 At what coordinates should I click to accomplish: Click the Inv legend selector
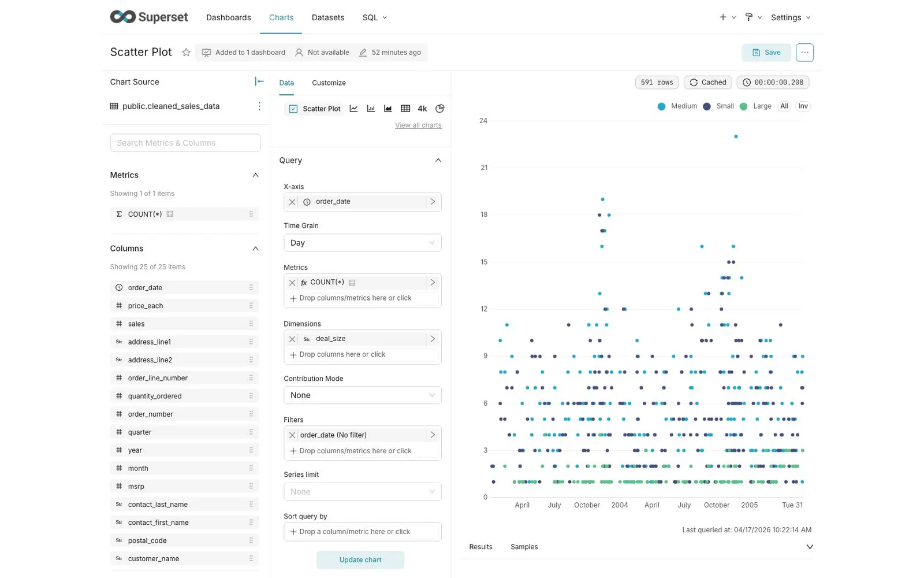click(x=803, y=106)
